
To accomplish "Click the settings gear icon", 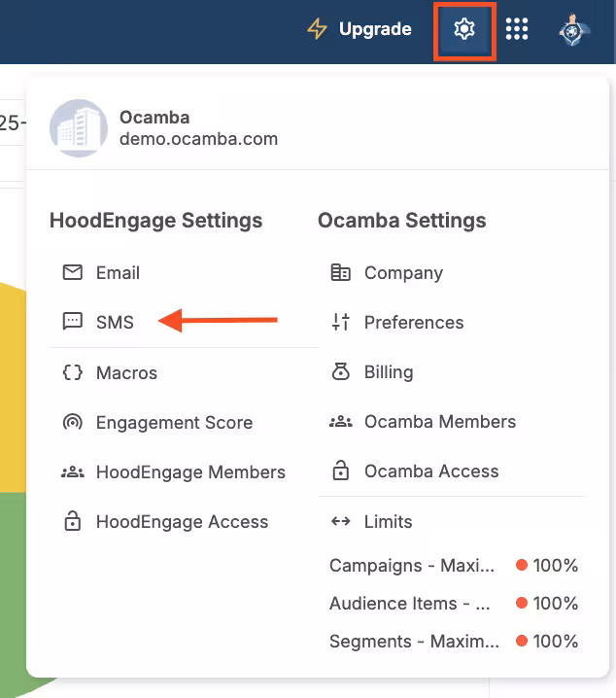I will (464, 30).
